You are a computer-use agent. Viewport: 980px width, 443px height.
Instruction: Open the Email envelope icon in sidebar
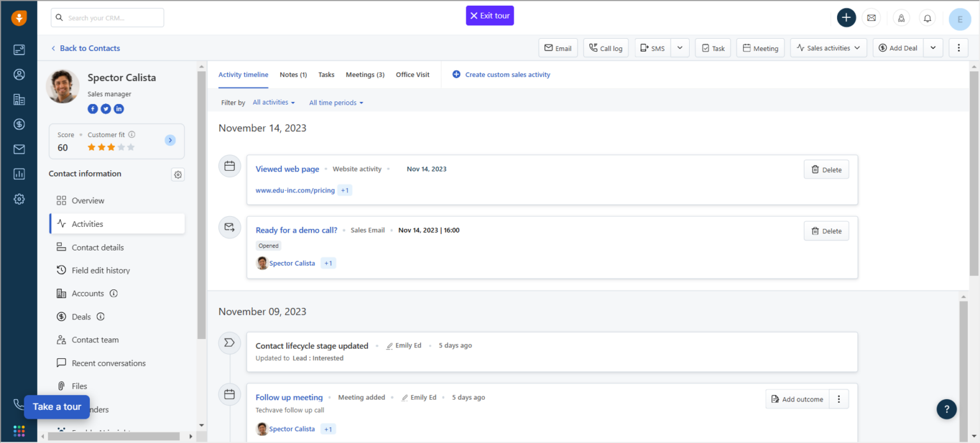point(19,149)
